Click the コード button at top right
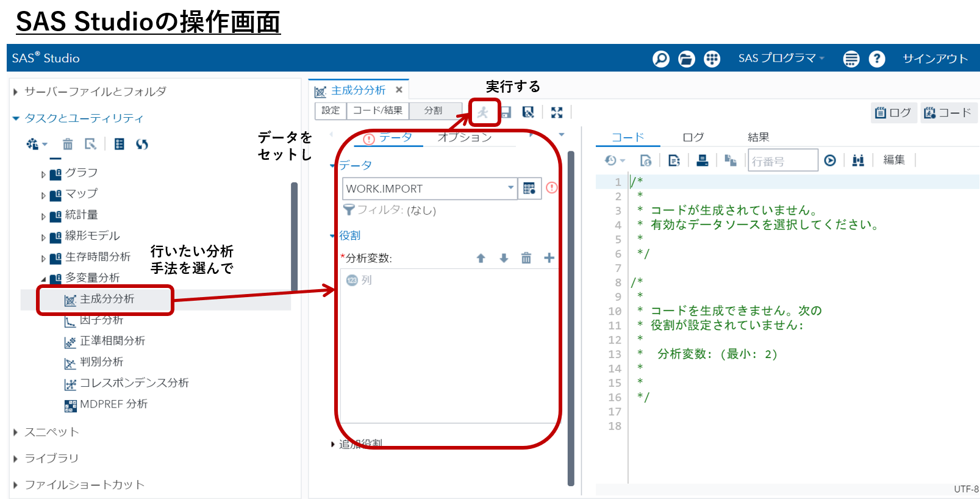Viewport: 980px width, 499px height. (948, 112)
